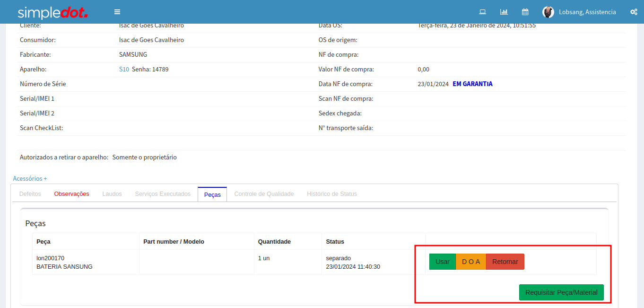Select the Laudos tab
This screenshot has height=308, width=644.
(x=112, y=194)
